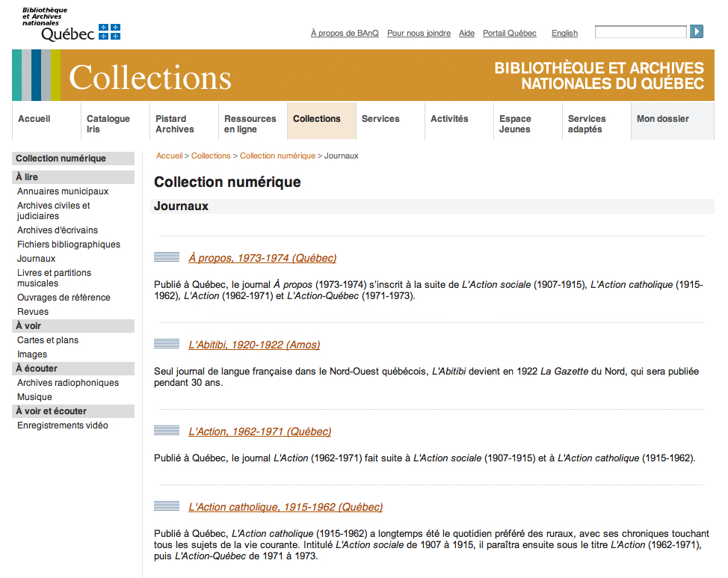Open the L'Action, 1962-1971 (Québec) newspaper

(259, 431)
